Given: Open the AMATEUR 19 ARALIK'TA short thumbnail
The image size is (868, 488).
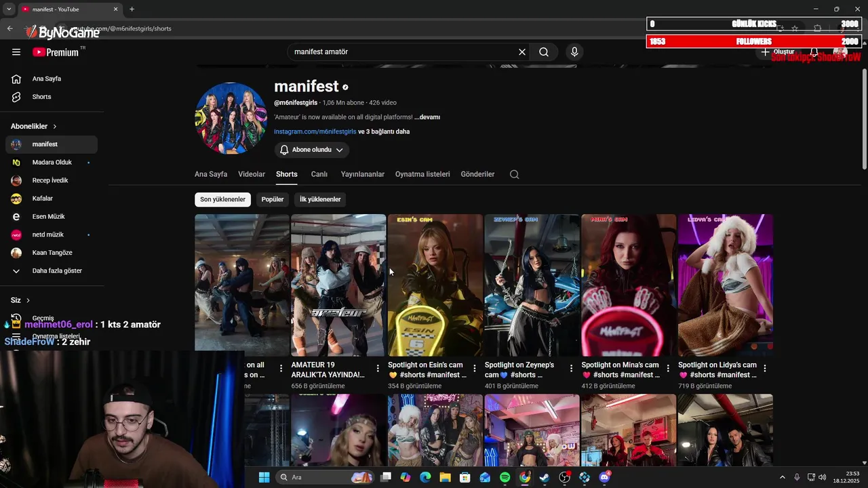Looking at the screenshot, I should tap(338, 285).
